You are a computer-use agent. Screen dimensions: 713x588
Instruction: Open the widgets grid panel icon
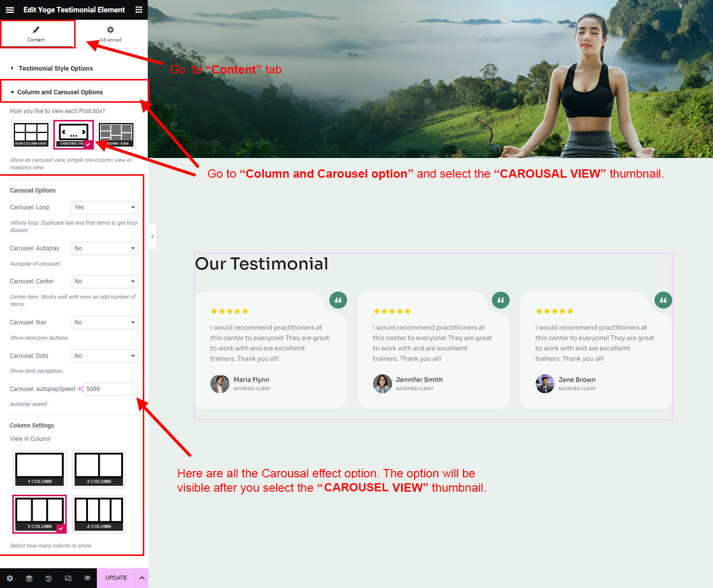pyautogui.click(x=139, y=10)
